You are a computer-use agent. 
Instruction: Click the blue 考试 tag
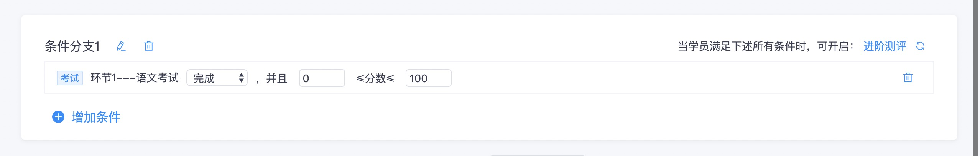[x=70, y=78]
